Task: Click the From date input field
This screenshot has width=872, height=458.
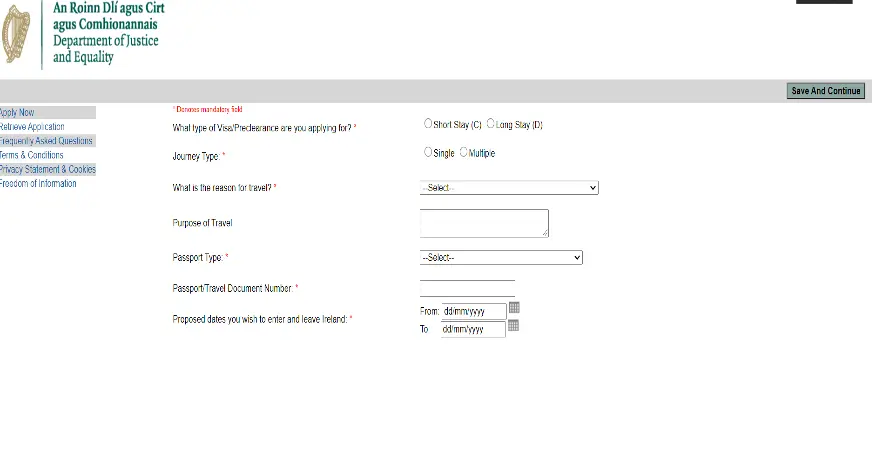Action: 473,311
